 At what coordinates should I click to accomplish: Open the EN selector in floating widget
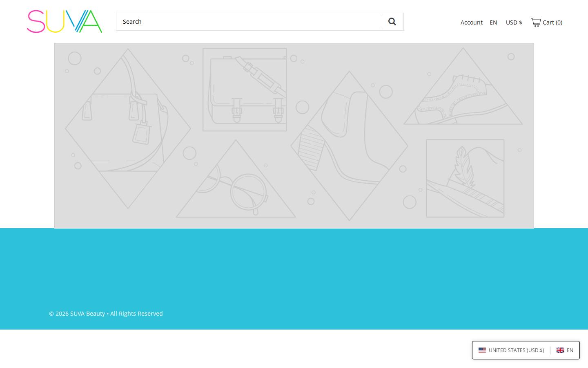pos(565,350)
